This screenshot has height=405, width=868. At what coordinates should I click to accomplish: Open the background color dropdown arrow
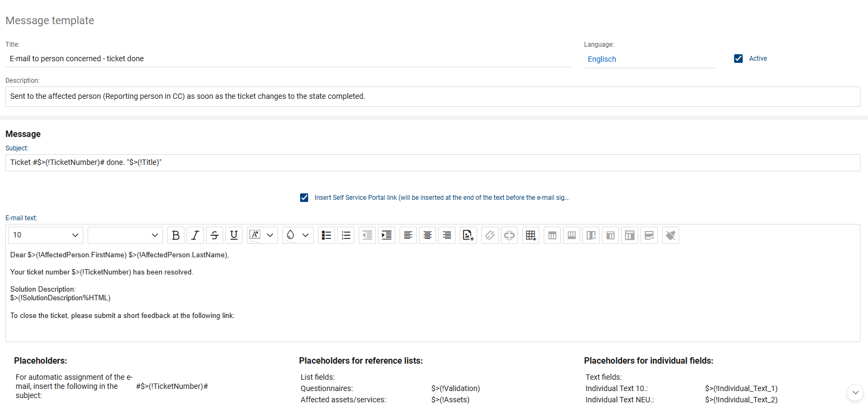coord(305,235)
